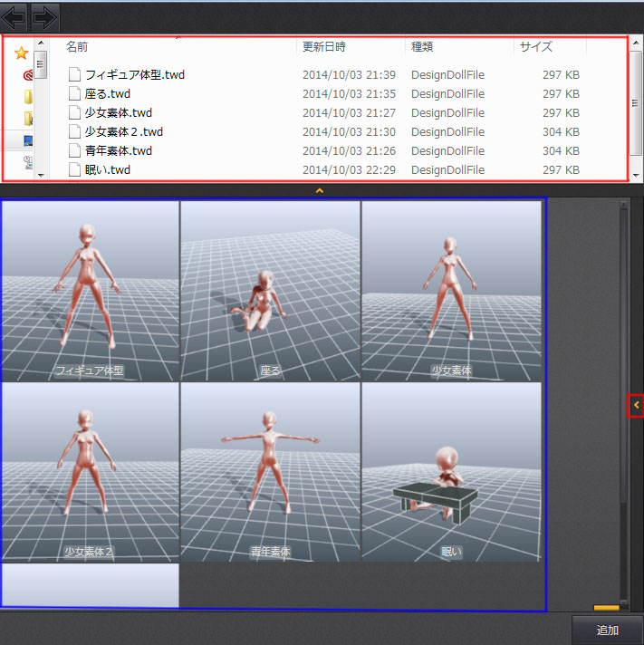Choose the 座る pose thumbnail

pyautogui.click(x=270, y=290)
